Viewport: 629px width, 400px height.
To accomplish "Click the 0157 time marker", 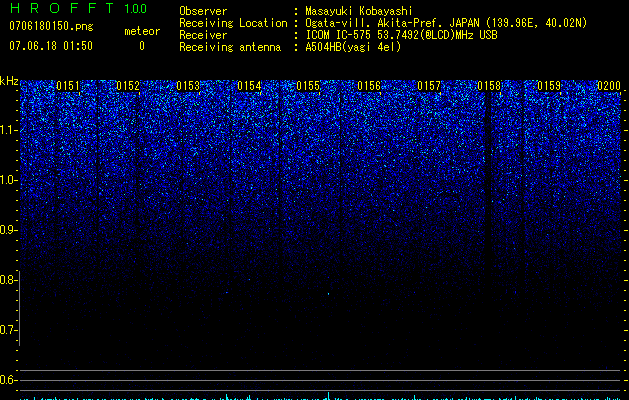I will [429, 86].
